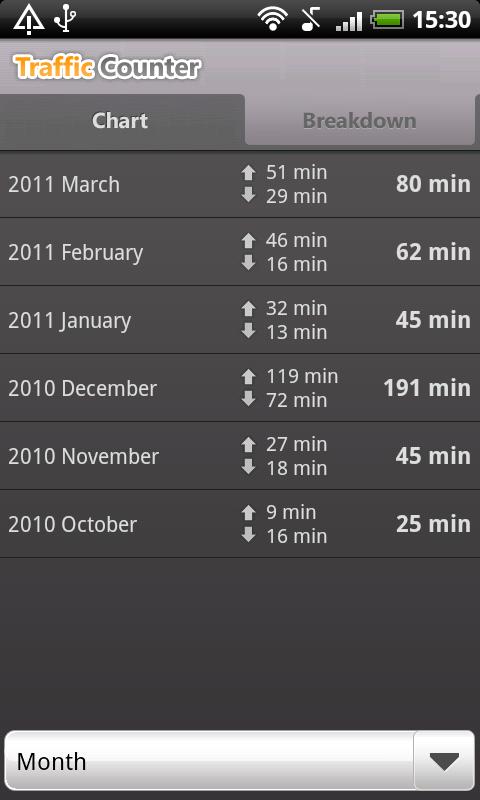Tap the battery indicator icon
The width and height of the screenshot is (480, 800).
tap(387, 20)
